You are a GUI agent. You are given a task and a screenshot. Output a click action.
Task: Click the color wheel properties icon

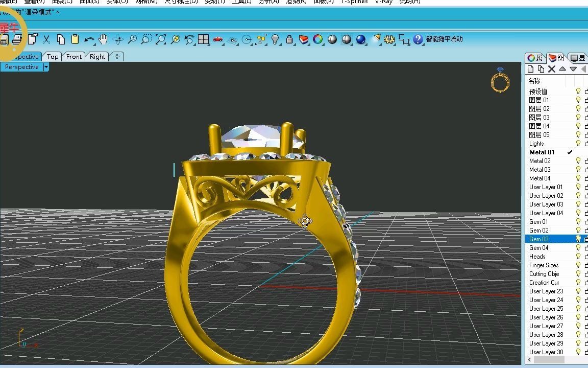(317, 39)
